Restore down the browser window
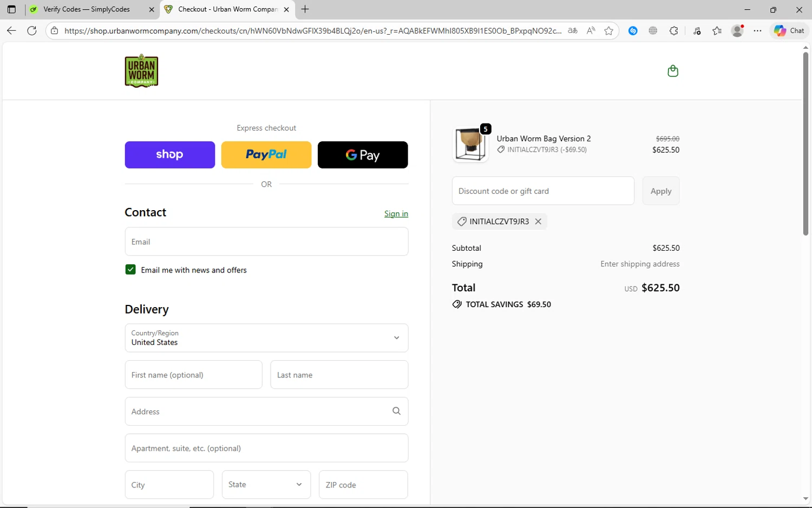This screenshot has width=812, height=508. 773,9
